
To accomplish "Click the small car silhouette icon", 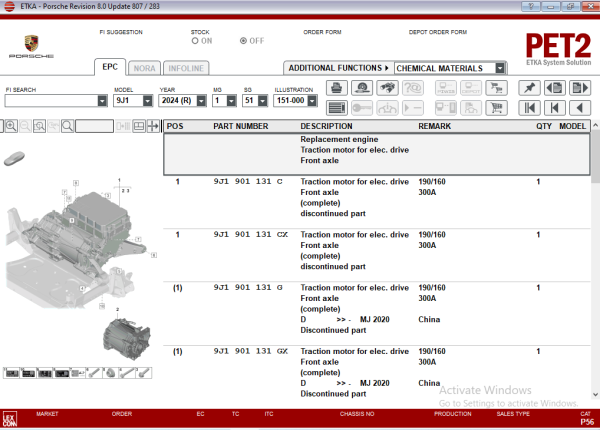I will click(14, 159).
